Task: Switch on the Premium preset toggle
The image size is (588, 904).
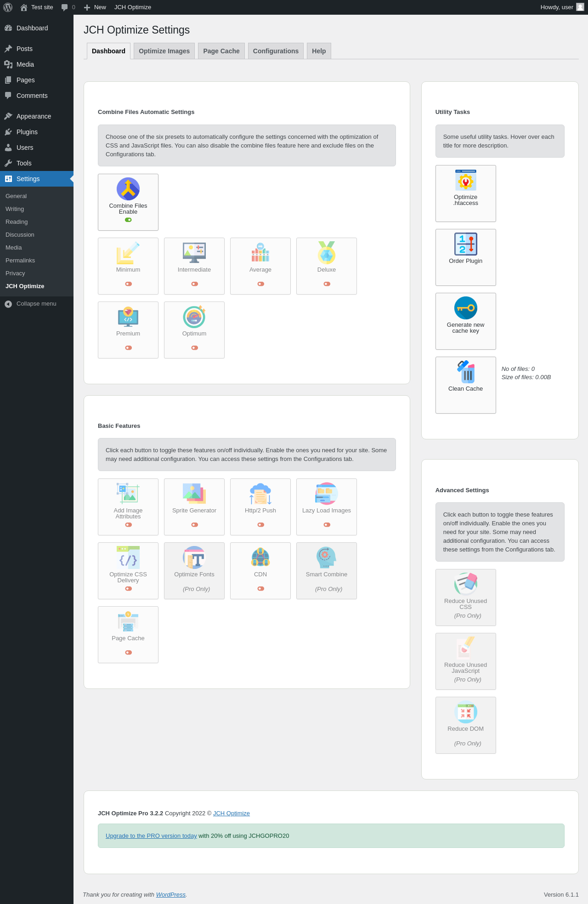Action: coord(128,347)
